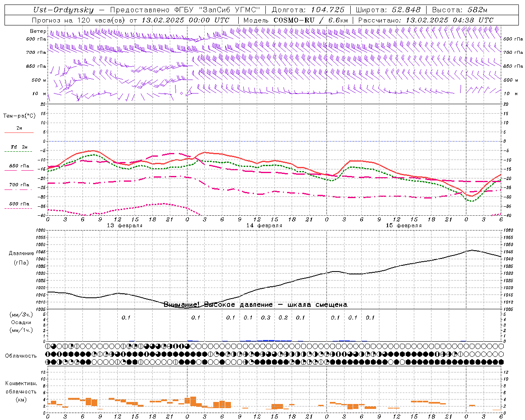Click the Давление pressure panel label
Viewport: 525px width, 420px height.
(x=21, y=253)
